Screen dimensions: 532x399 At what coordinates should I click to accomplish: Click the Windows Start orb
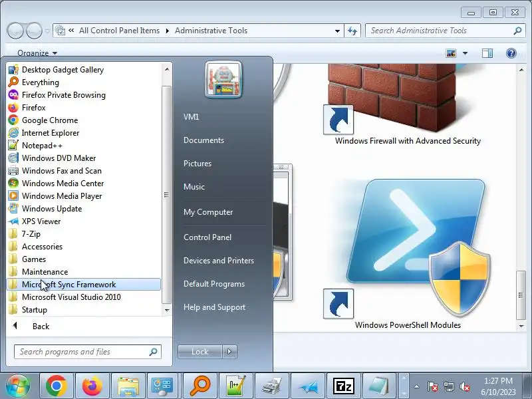(x=18, y=386)
